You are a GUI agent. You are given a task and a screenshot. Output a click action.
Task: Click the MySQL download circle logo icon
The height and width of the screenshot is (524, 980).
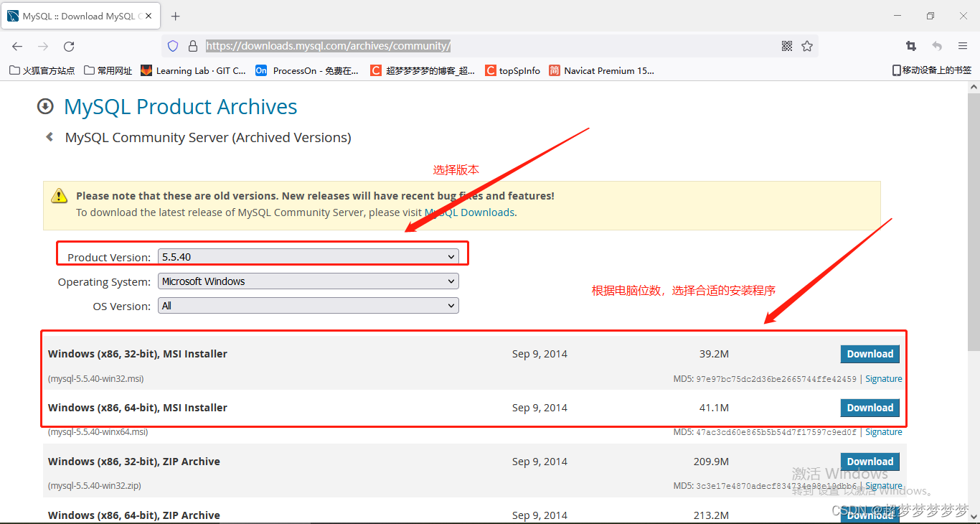click(45, 107)
